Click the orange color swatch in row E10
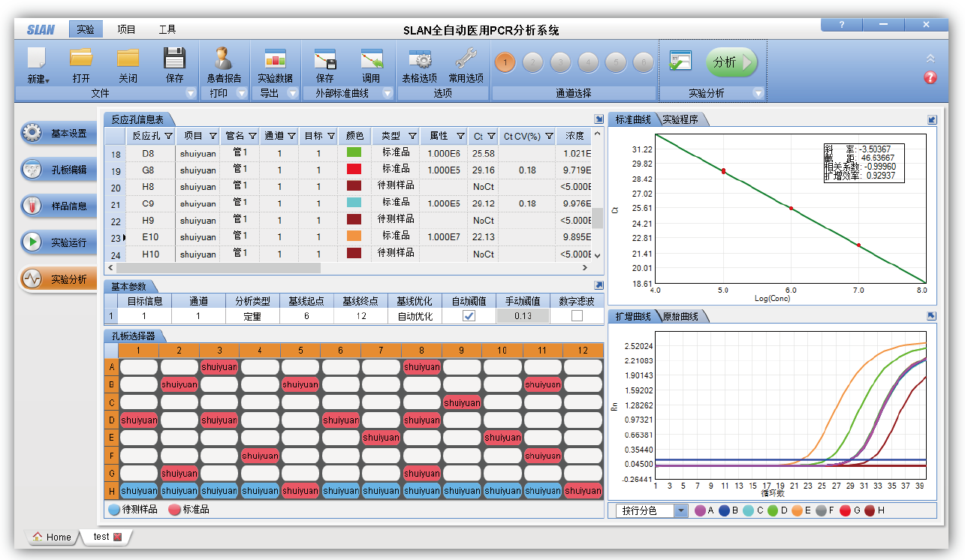965x560 pixels. tap(354, 236)
